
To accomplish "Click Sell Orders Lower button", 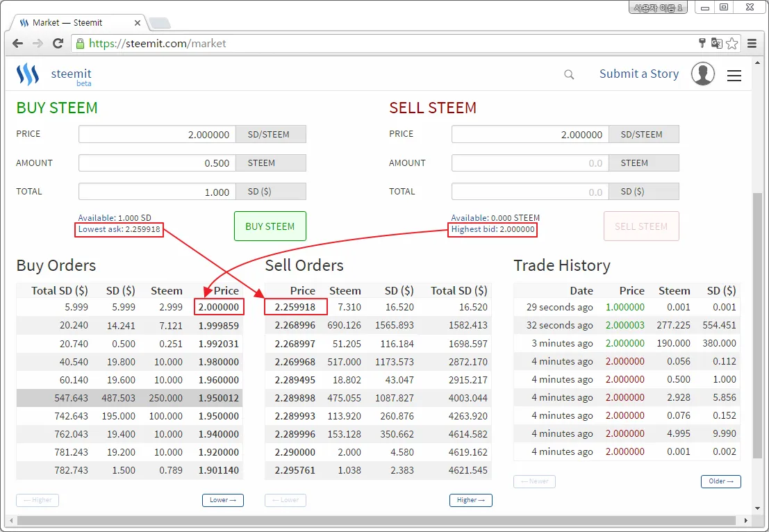I will (x=286, y=500).
